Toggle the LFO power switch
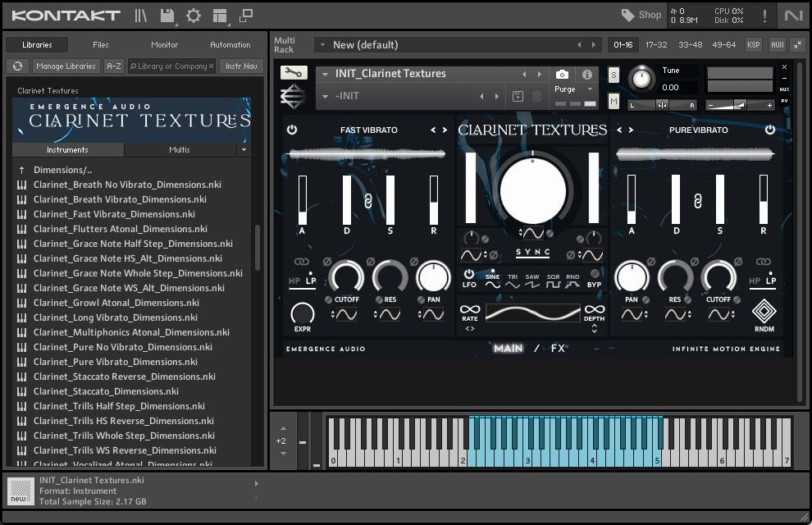Viewport: 812px width, 525px height. pos(469,274)
